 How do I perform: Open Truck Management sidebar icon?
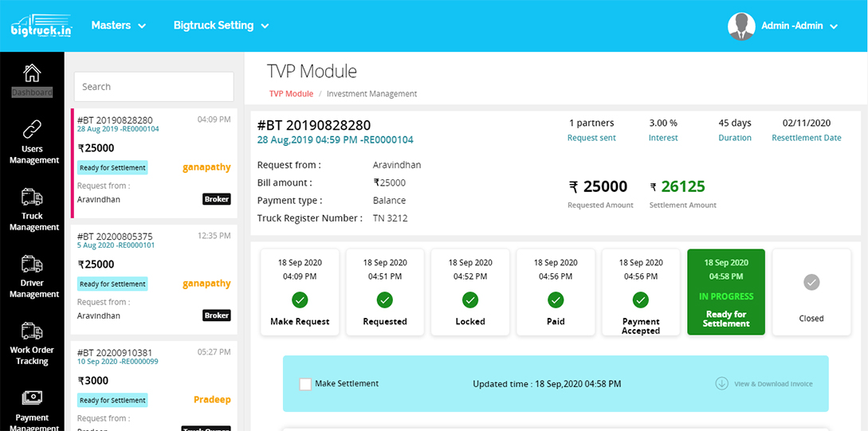33,197
